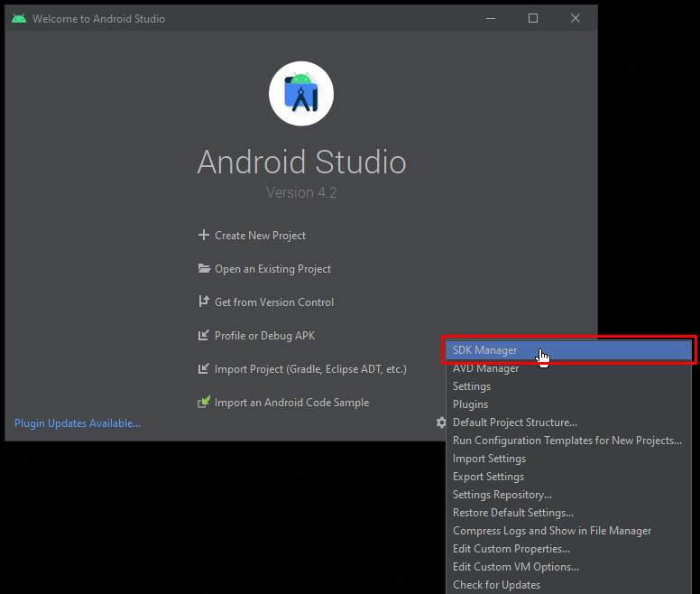The image size is (700, 594).
Task: Click the Import Android Code Sample icon
Action: (204, 402)
